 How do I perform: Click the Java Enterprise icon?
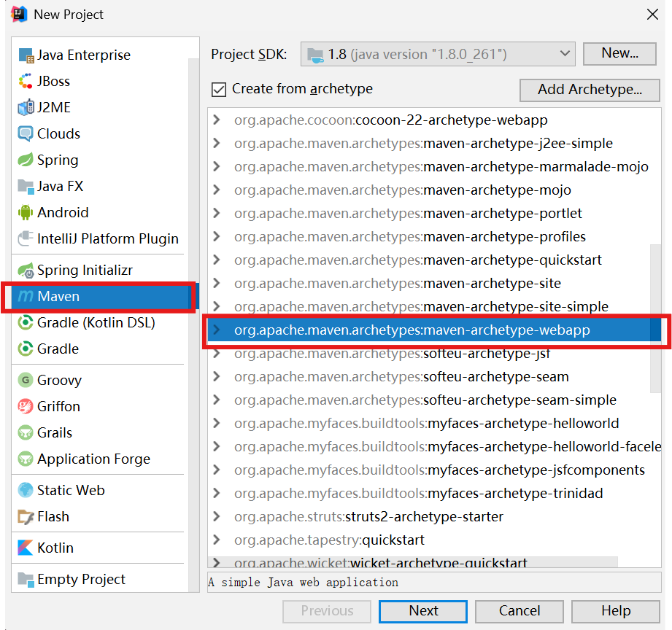26,55
